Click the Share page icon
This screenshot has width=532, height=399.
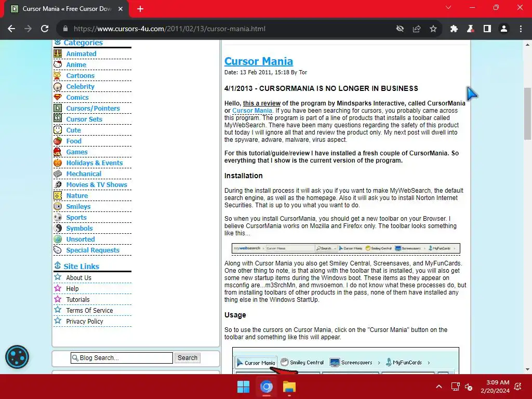pos(417,29)
